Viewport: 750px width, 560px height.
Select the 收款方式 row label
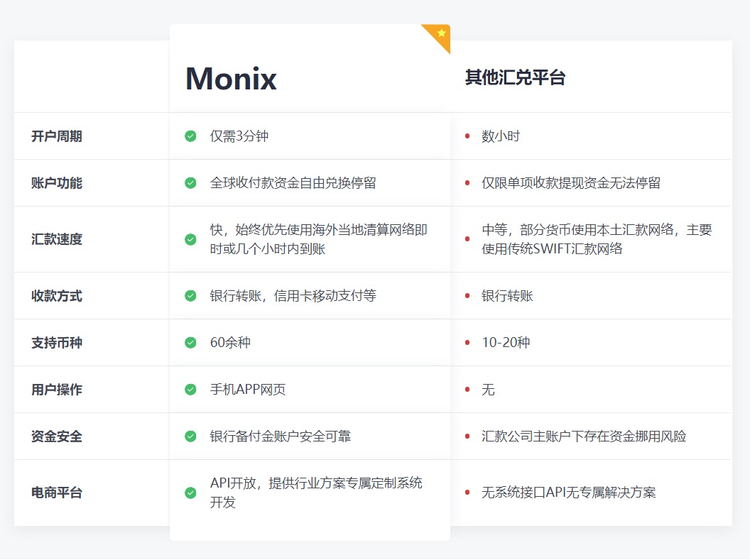pyautogui.click(x=57, y=296)
